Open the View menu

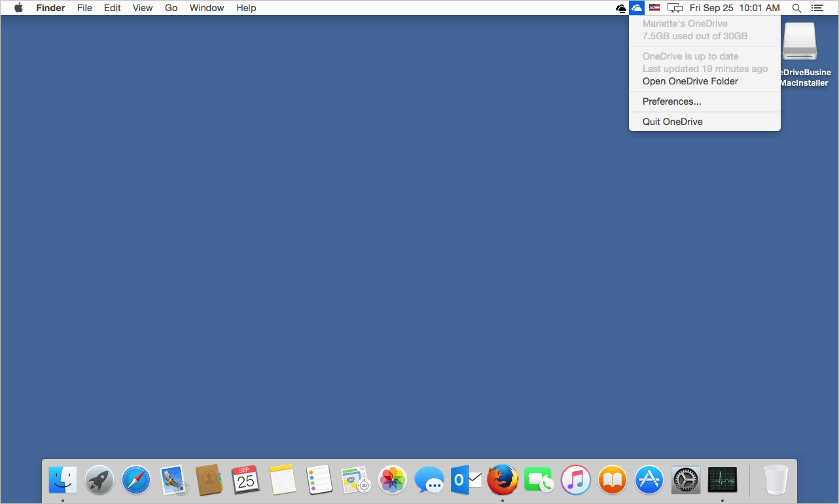[143, 8]
